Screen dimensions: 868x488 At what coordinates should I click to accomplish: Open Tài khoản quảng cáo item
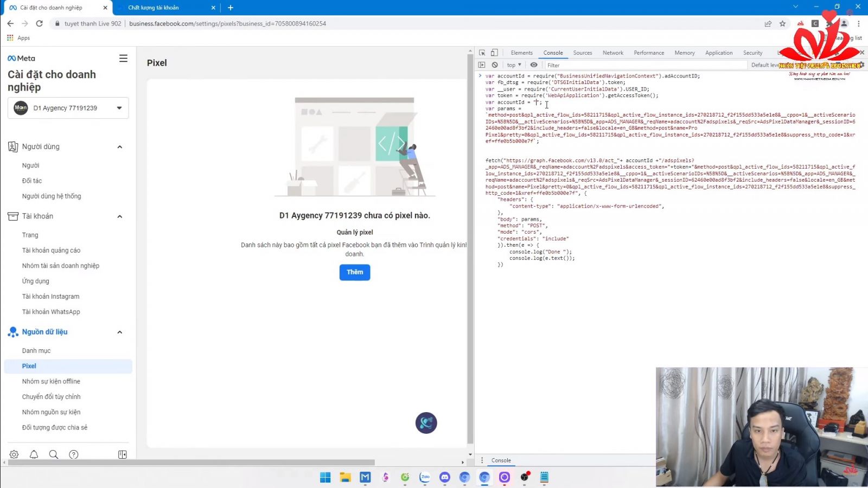[51, 251]
